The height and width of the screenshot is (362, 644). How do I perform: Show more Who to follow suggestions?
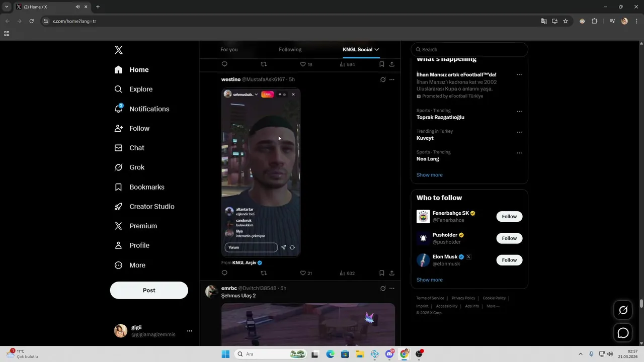(429, 280)
